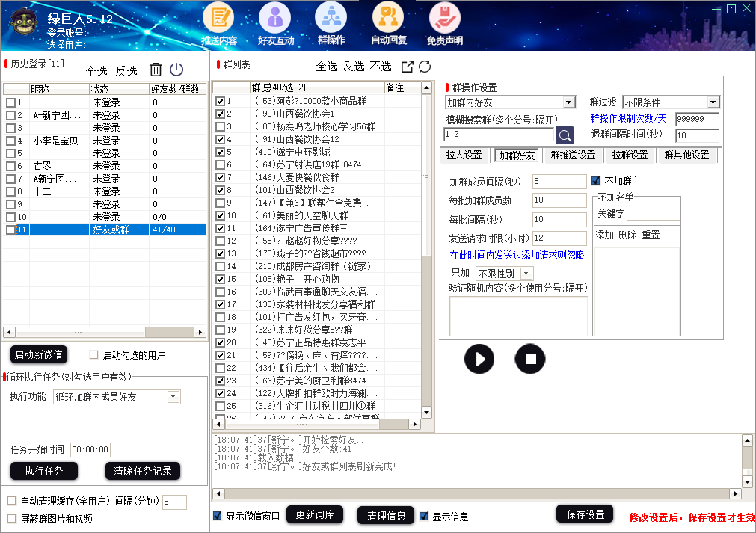
Task: Enable the 不加群主 checkbox
Action: point(596,181)
